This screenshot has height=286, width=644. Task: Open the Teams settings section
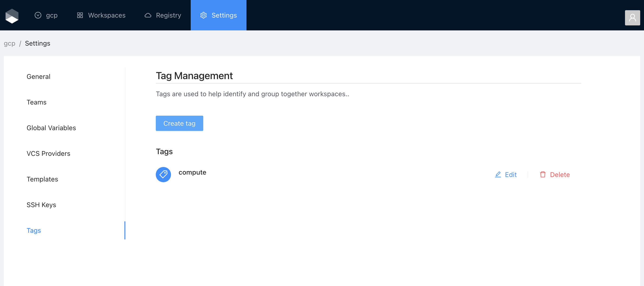point(37,102)
